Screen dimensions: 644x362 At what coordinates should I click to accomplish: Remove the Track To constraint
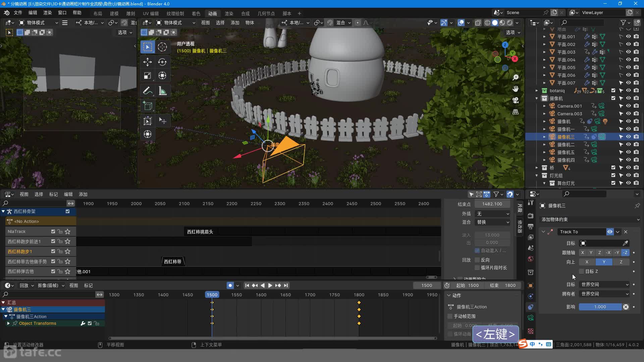click(626, 232)
